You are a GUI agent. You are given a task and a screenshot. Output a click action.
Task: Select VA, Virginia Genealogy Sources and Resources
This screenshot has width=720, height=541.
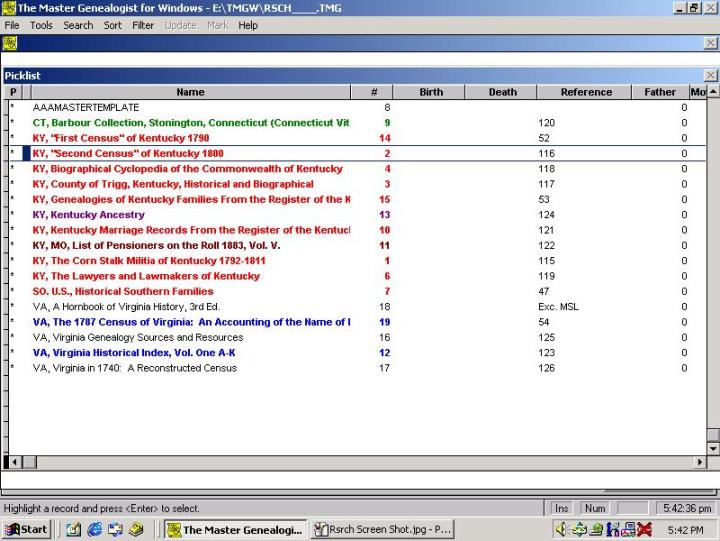pos(357,338)
